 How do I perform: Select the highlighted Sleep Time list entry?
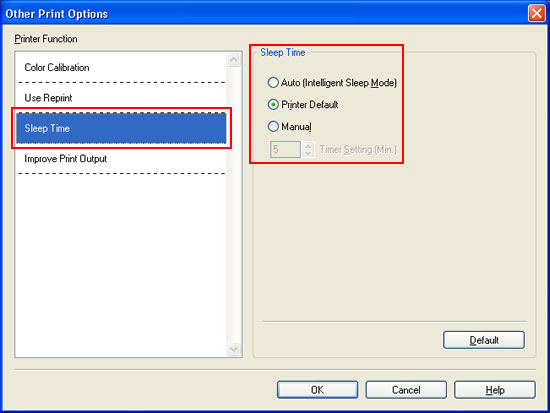[x=121, y=128]
